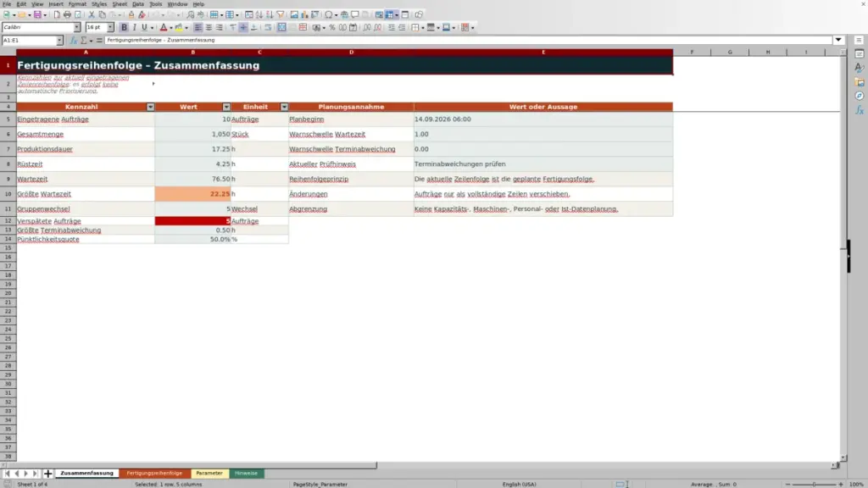Screen dimensions: 868x488
Task: Click the font color red A swatch
Action: (x=164, y=28)
